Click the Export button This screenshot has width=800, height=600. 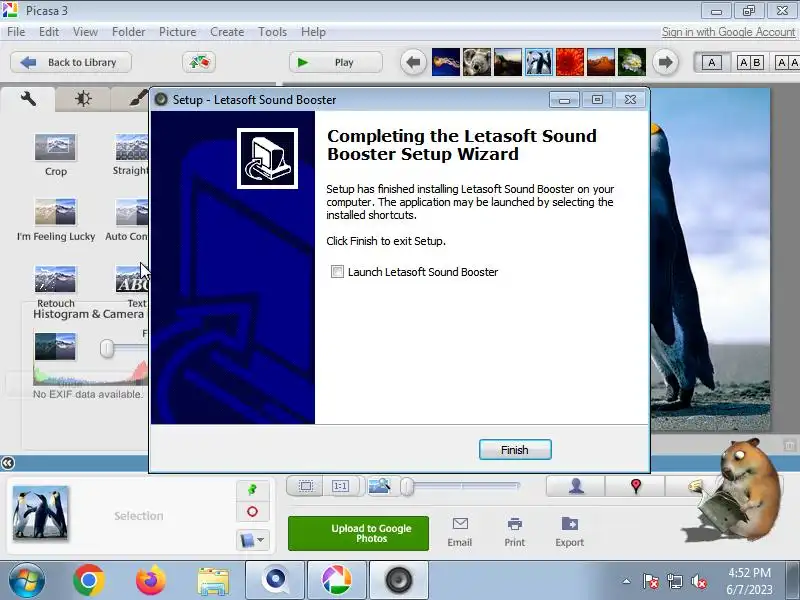click(x=569, y=532)
